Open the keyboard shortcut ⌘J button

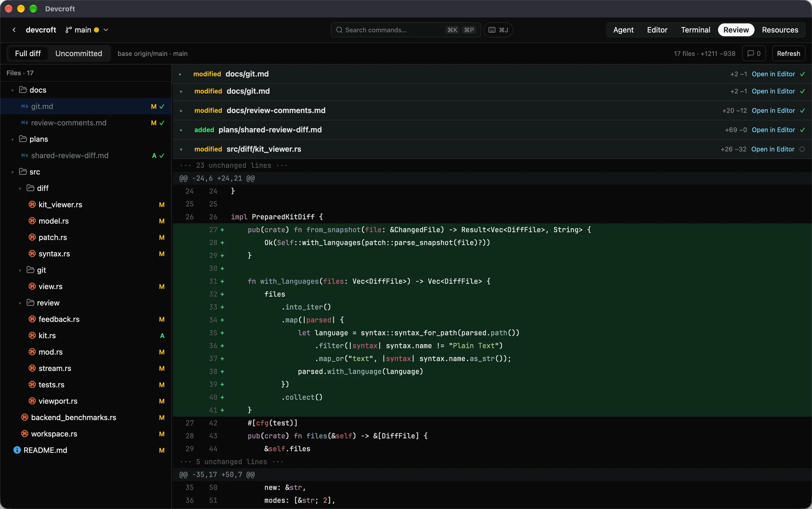pyautogui.click(x=498, y=30)
